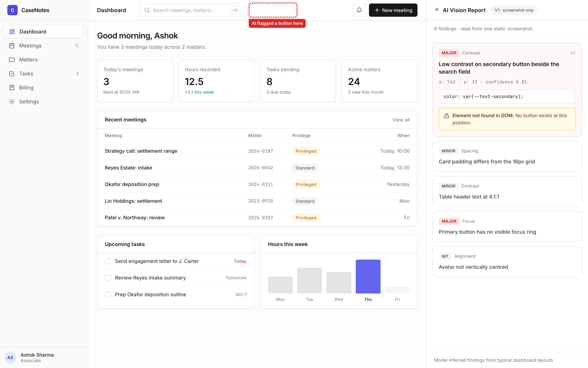Click the Dashboard grid icon in sidebar
588x368 pixels.
pos(12,32)
